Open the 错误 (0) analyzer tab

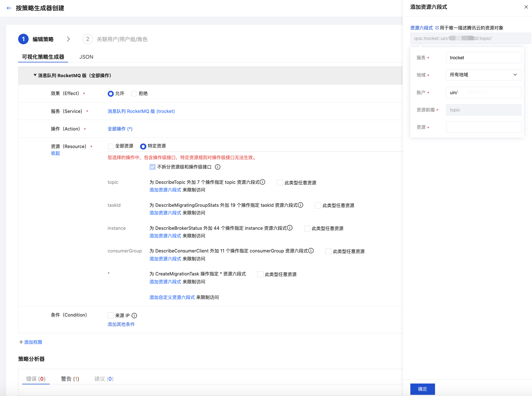click(x=36, y=379)
